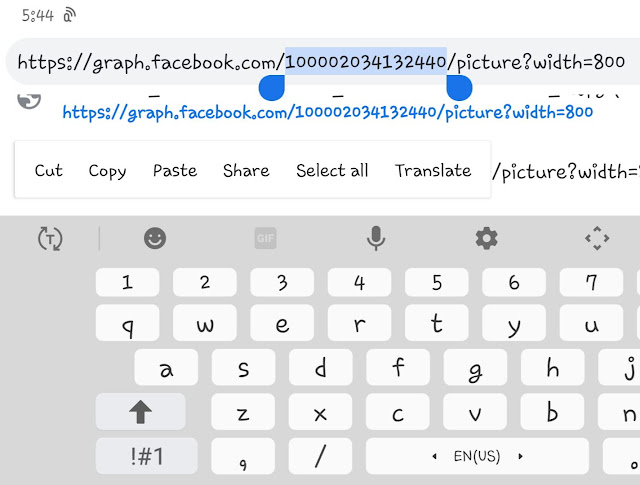640x485 pixels.
Task: Tap Translate in the context menu
Action: pos(433,170)
